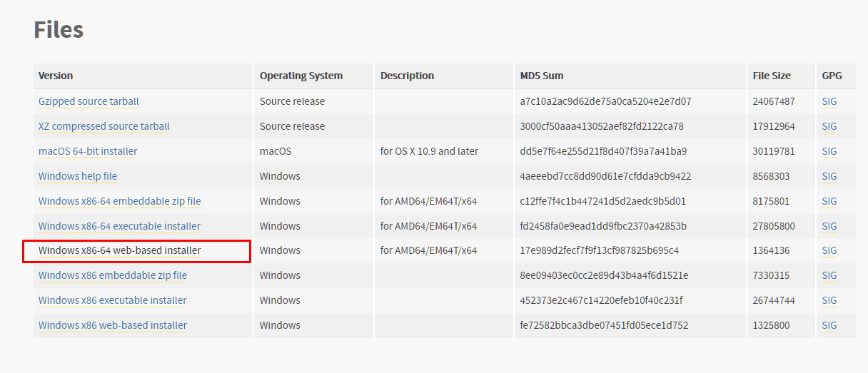Click the File Size column header

771,76
